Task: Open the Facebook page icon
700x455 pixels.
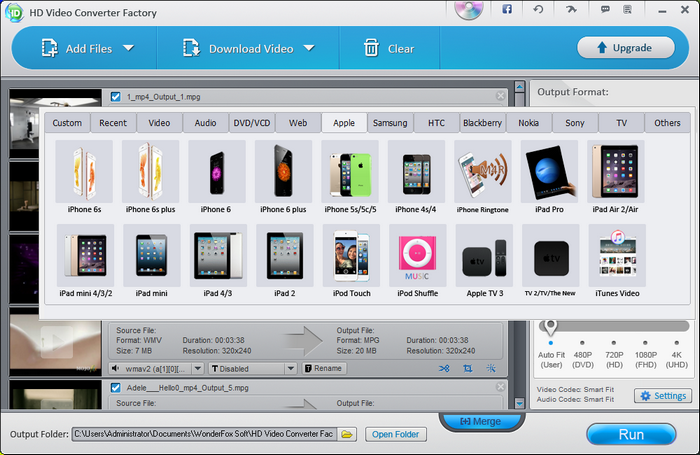Action: tap(507, 9)
